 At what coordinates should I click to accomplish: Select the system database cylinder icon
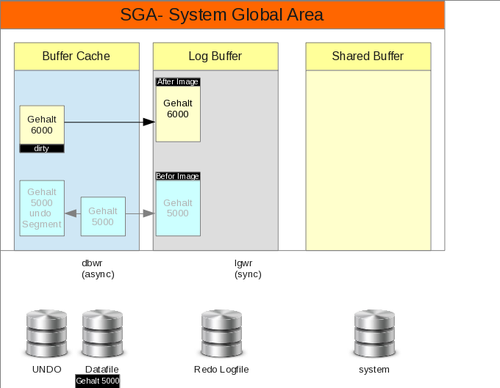tap(374, 333)
